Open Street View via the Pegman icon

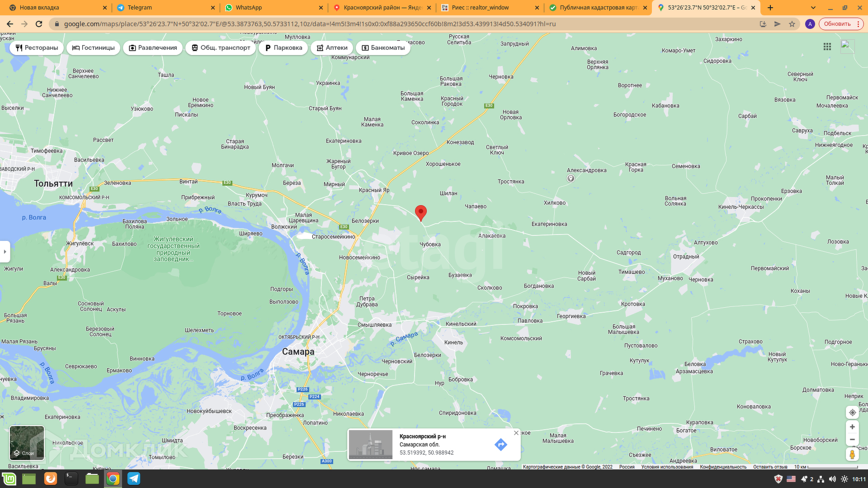coord(852,455)
